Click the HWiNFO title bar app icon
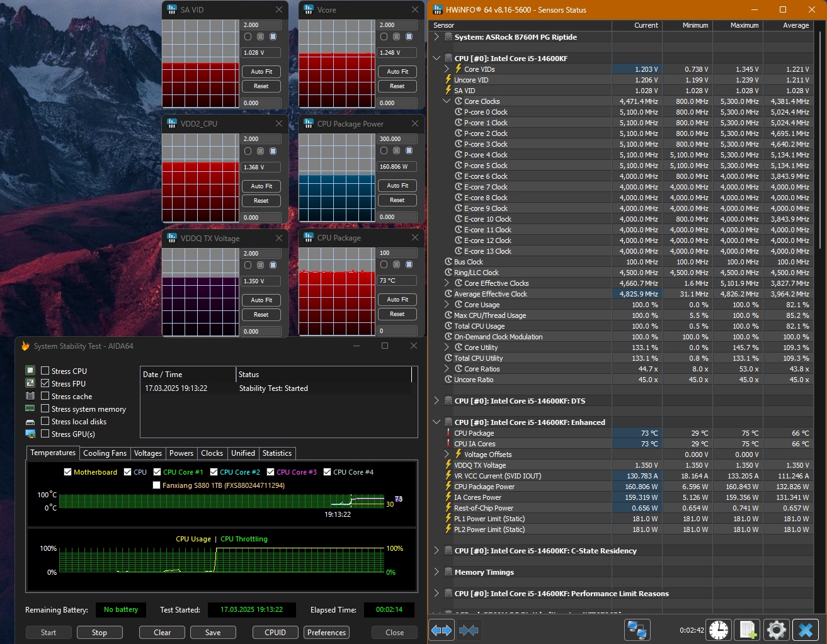The height and width of the screenshot is (644, 827). [438, 10]
